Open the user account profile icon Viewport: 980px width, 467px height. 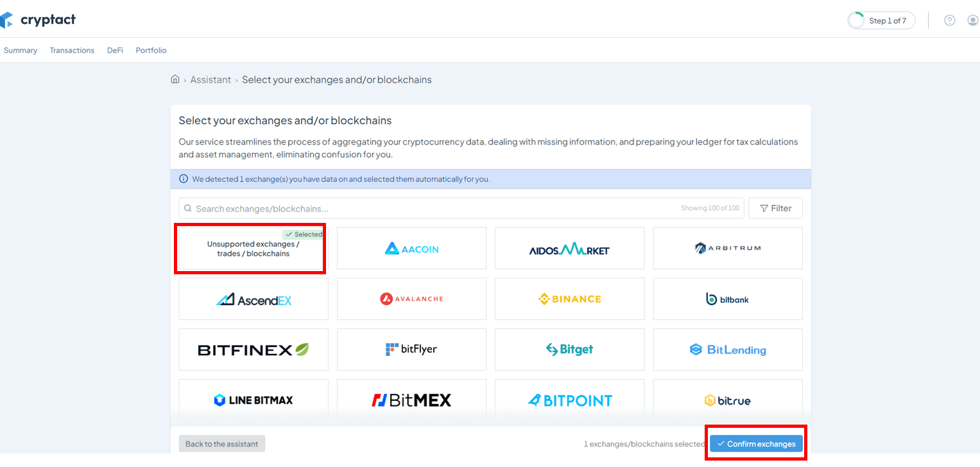973,21
